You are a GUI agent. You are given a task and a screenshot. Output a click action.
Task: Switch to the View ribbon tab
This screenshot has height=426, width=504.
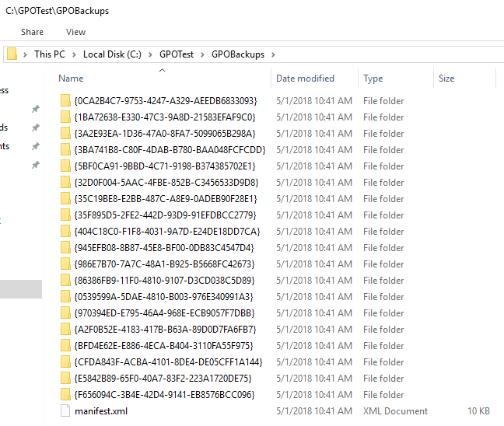click(x=76, y=32)
